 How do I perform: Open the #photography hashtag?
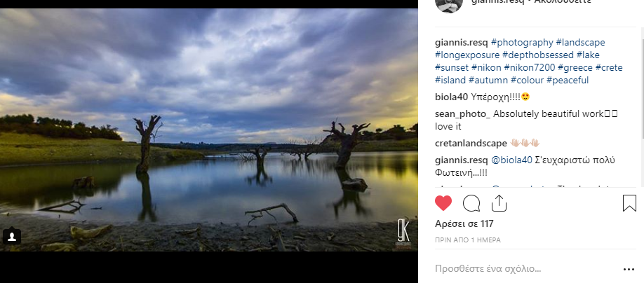pos(521,42)
